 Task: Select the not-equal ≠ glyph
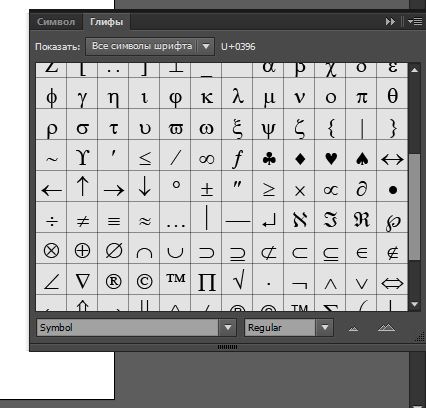click(82, 218)
